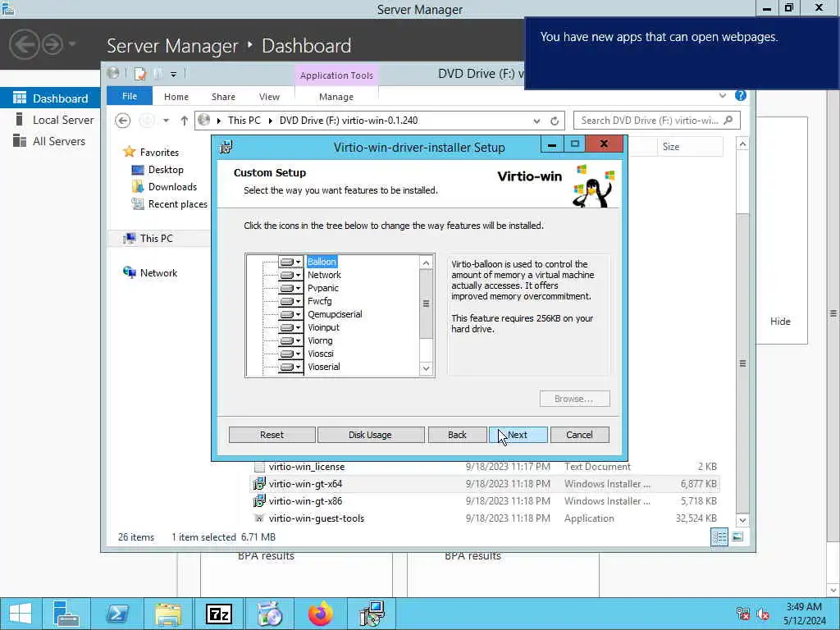The width and height of the screenshot is (840, 630).
Task: Select the virtio-win-guest-tools application
Action: (x=316, y=518)
